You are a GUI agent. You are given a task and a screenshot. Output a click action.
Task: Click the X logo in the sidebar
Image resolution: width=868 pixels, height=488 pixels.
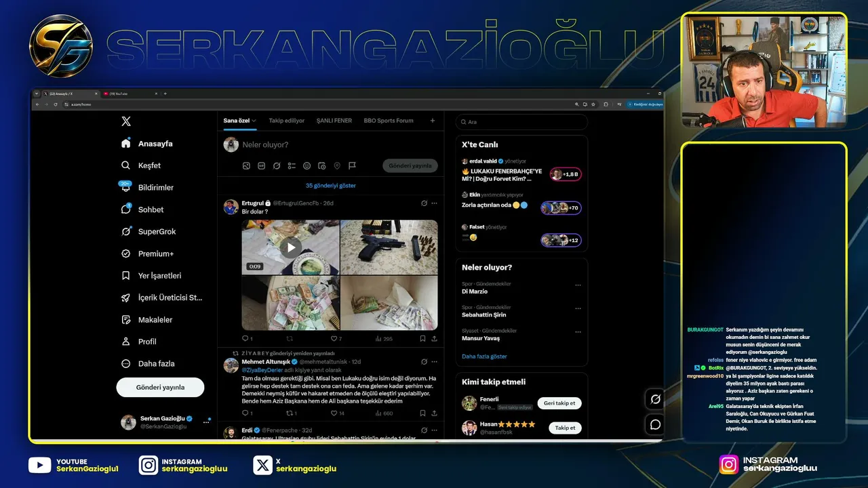(126, 121)
